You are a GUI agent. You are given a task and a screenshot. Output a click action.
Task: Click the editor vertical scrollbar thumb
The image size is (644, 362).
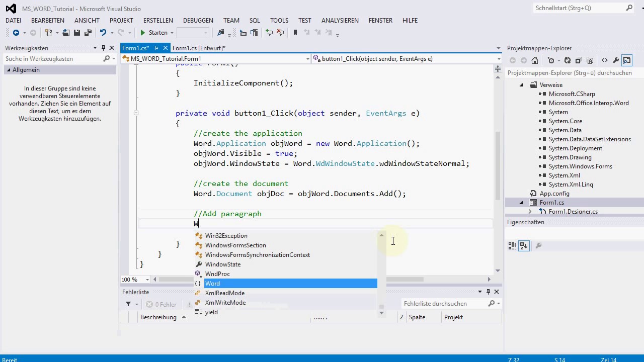(x=498, y=166)
